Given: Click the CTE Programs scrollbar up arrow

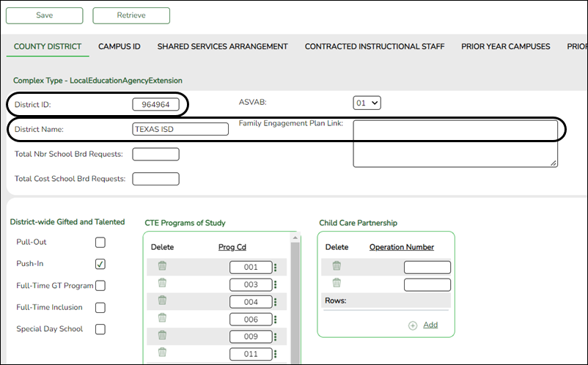Looking at the screenshot, I should click(295, 237).
